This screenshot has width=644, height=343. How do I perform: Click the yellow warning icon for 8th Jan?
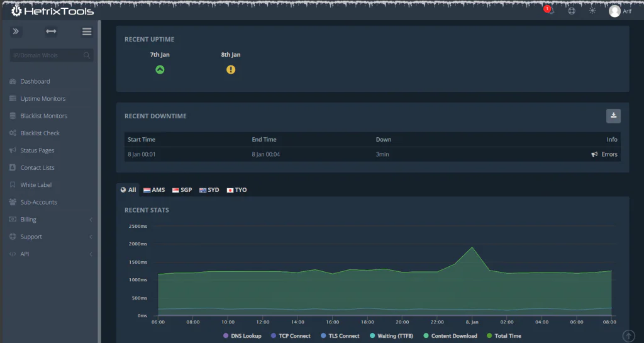(231, 69)
